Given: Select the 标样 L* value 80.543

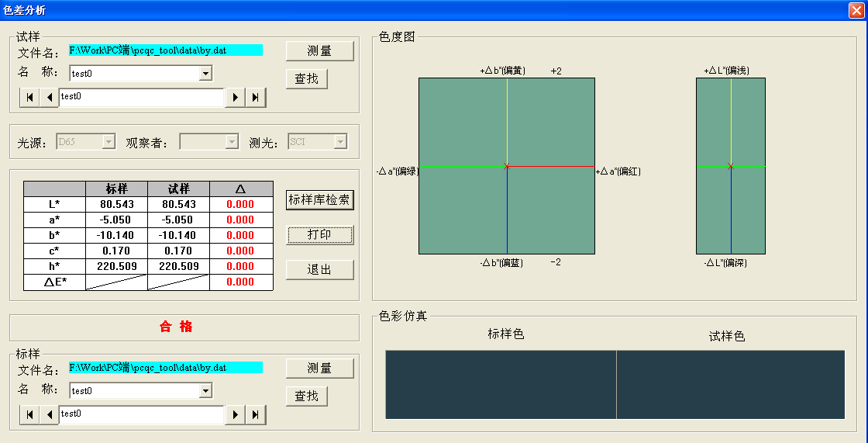Looking at the screenshot, I should [117, 204].
